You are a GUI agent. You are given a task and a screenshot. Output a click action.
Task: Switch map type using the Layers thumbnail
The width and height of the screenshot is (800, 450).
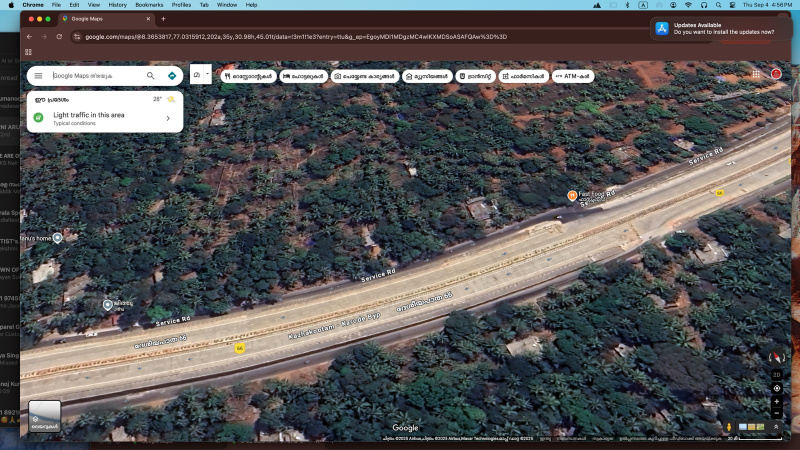(x=44, y=416)
